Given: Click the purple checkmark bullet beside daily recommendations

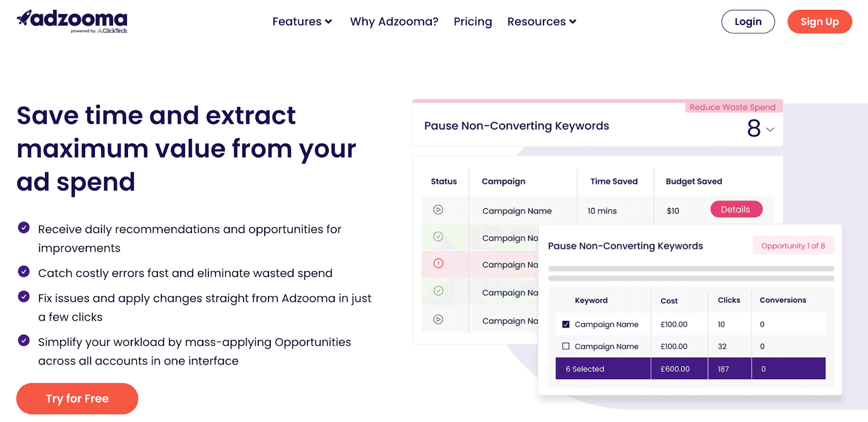Looking at the screenshot, I should [23, 228].
